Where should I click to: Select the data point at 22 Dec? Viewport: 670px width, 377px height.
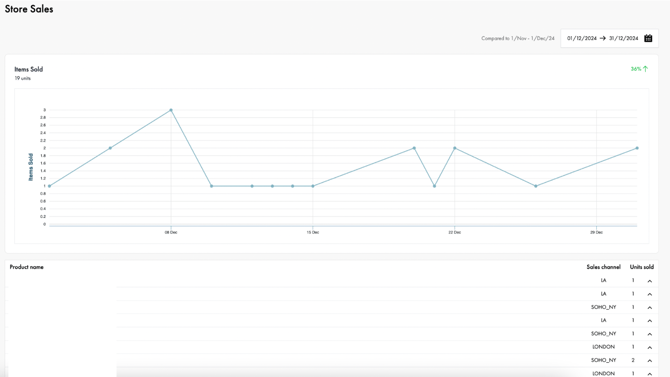click(455, 148)
